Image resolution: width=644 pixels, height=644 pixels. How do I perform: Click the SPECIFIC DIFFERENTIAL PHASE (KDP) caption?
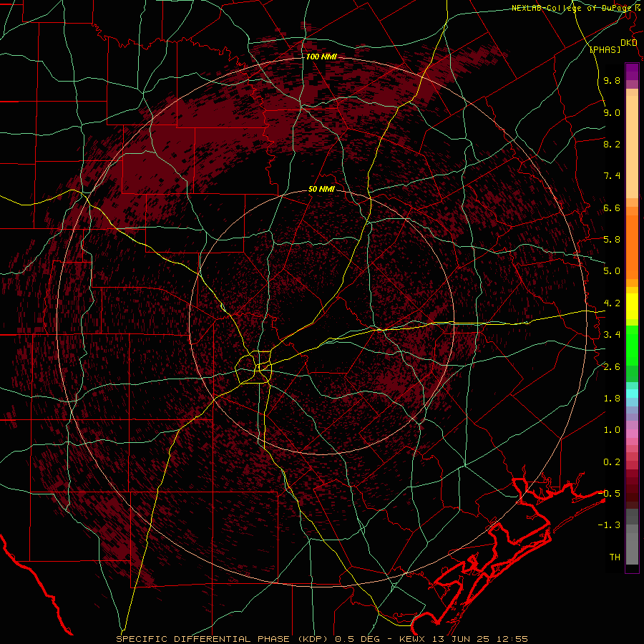[224, 639]
